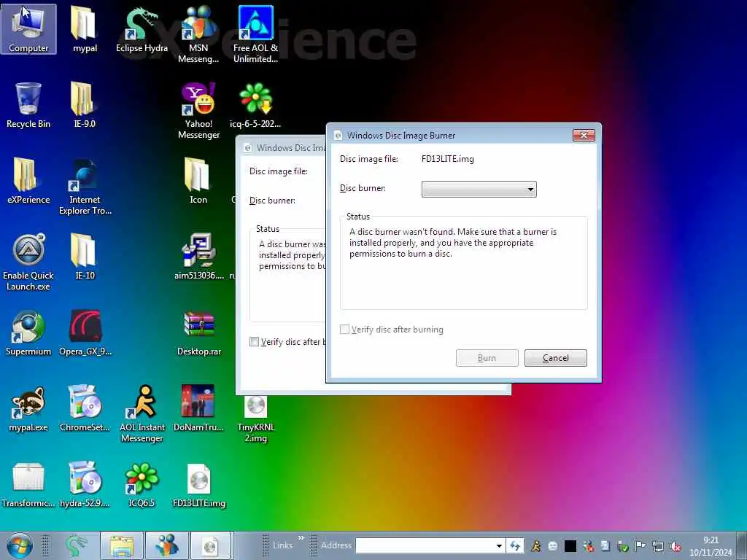The image size is (747, 560).
Task: Open the clock showing 9:21
Action: coord(711,546)
